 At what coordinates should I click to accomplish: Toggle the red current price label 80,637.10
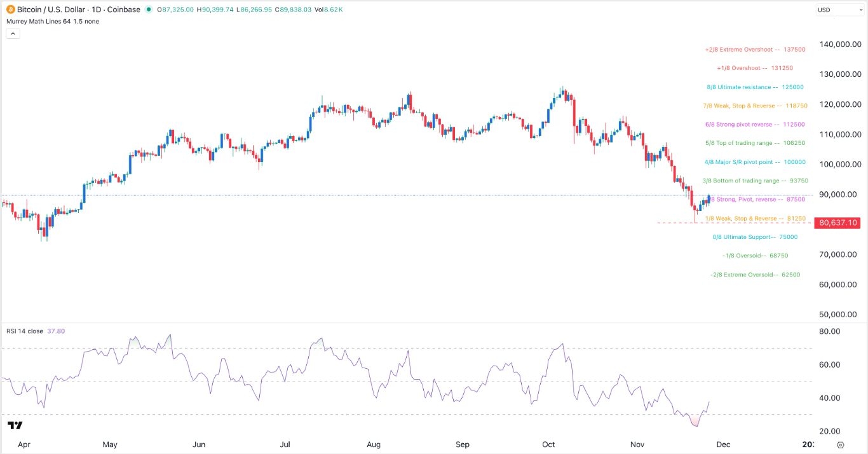(x=836, y=223)
